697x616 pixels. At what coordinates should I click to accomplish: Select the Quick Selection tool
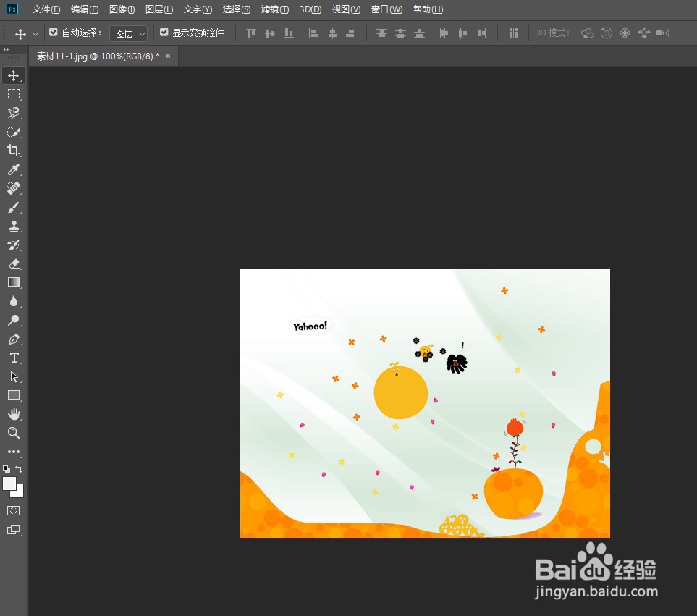[13, 132]
